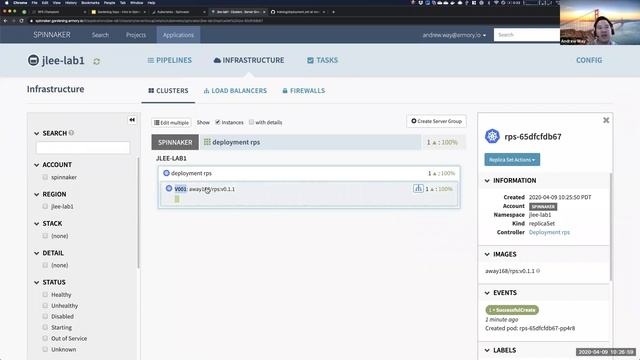The width and height of the screenshot is (640, 360).
Task: Collapse the STACK filter section
Action: coord(37,224)
